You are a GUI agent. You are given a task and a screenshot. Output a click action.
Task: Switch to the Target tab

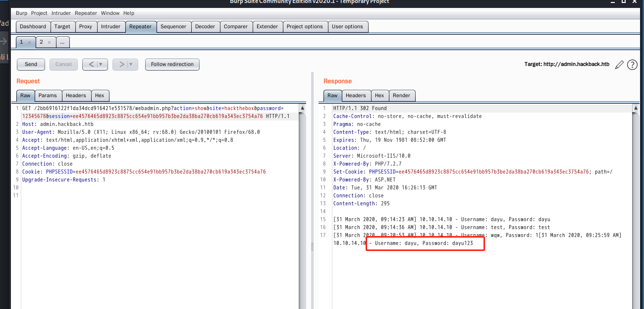pos(62,27)
